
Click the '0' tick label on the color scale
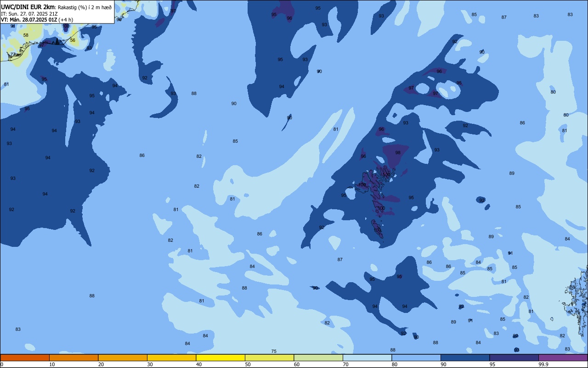(x=2, y=364)
